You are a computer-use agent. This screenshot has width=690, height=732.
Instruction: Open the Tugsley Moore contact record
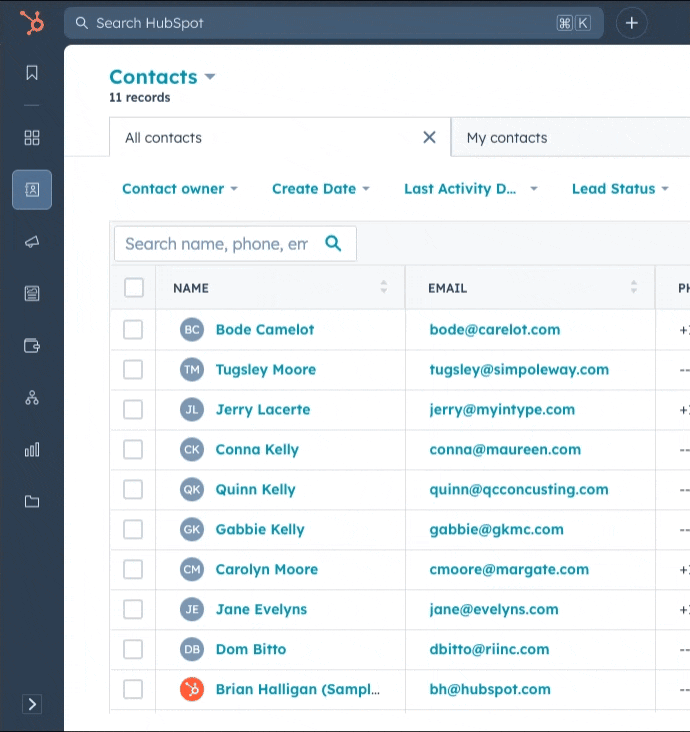(266, 370)
